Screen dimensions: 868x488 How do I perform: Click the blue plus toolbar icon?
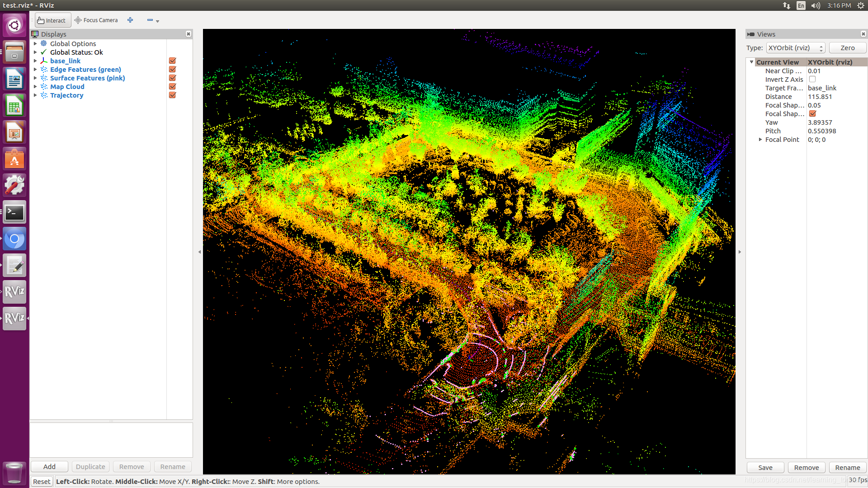[x=130, y=20]
